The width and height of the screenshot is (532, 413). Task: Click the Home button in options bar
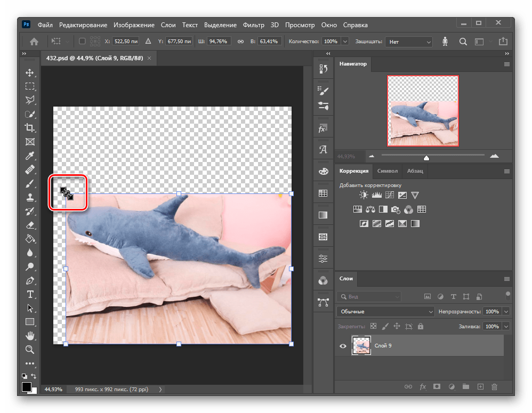(34, 41)
